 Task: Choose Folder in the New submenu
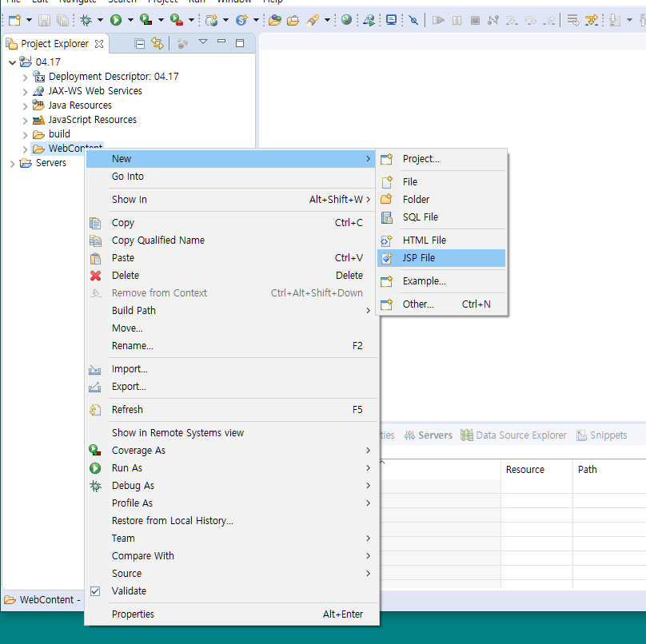pos(441,199)
